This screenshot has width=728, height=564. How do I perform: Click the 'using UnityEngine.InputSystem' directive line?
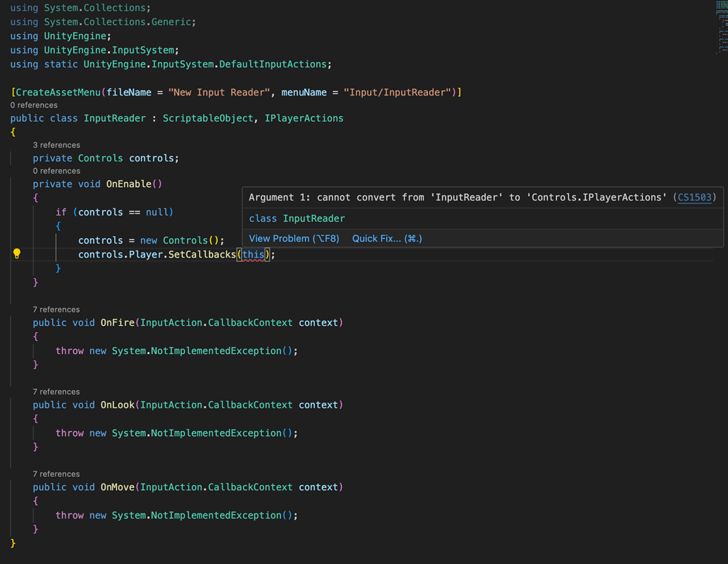pyautogui.click(x=92, y=50)
